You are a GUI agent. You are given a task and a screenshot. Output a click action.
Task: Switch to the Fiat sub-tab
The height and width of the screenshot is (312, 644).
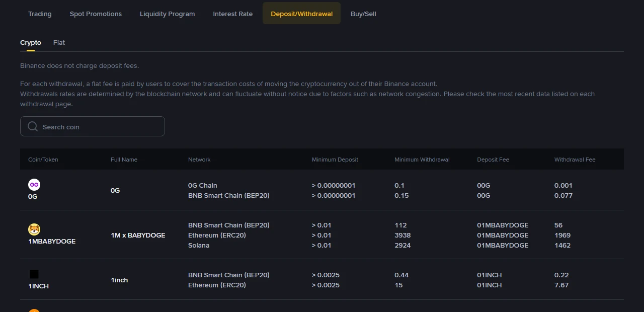(59, 43)
